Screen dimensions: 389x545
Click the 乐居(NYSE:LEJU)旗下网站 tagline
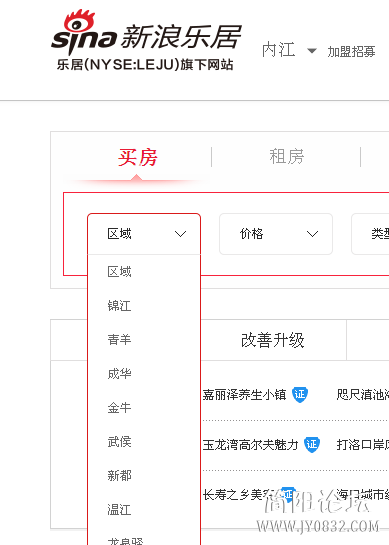[x=145, y=65]
